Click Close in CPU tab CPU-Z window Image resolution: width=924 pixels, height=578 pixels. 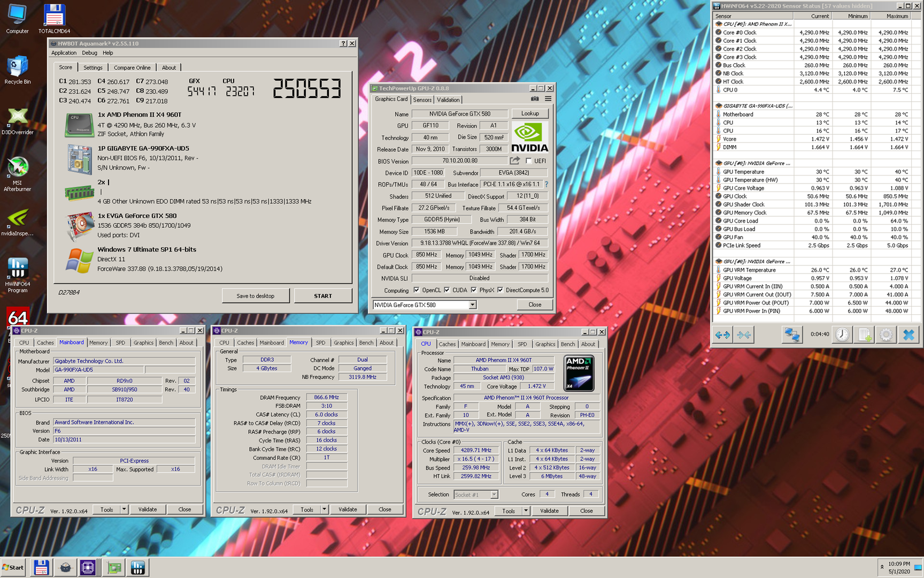pos(587,511)
